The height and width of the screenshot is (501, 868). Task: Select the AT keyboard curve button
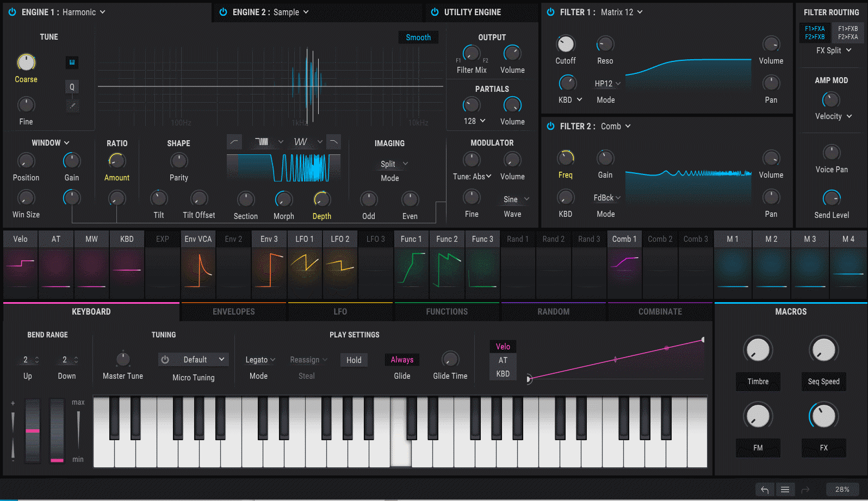pyautogui.click(x=503, y=360)
